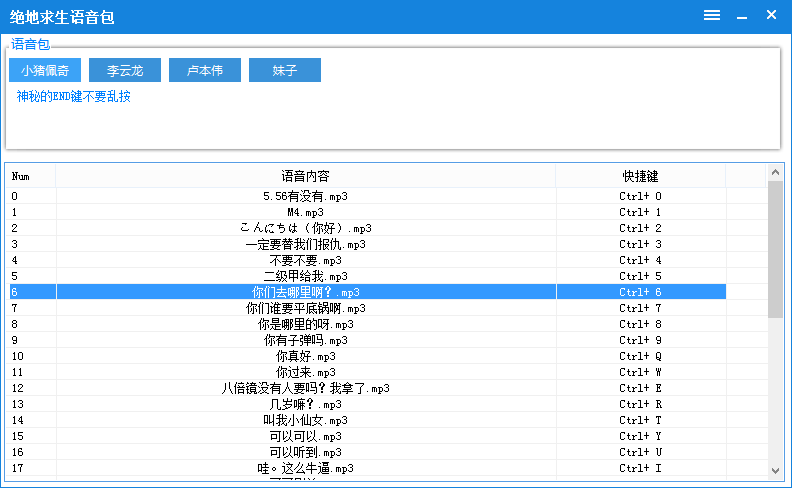
Task: Select the 二级甲给我.mp3 row
Action: tap(305, 276)
